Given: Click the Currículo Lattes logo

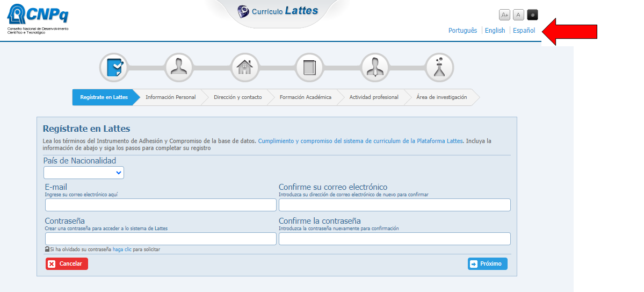Looking at the screenshot, I should point(278,11).
